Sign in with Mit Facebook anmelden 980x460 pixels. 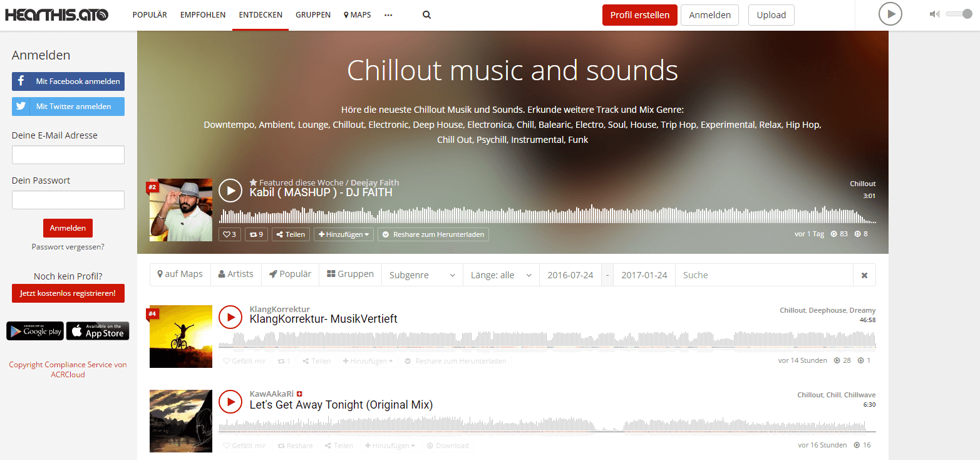[68, 81]
